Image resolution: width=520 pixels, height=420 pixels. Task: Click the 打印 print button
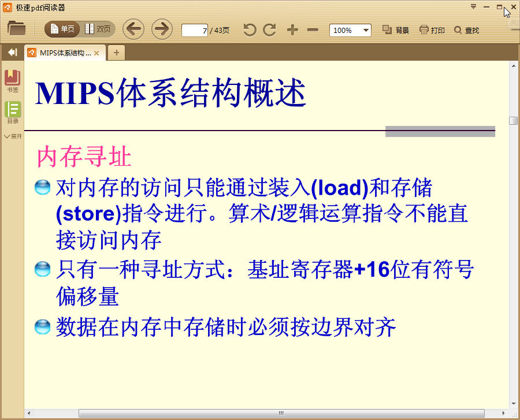click(432, 30)
